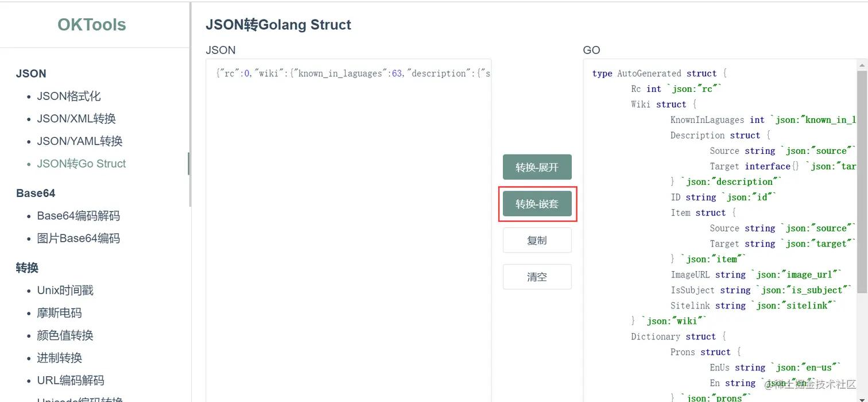Open URL编码解码 tool
Viewport: 868px width, 402px height.
click(71, 380)
